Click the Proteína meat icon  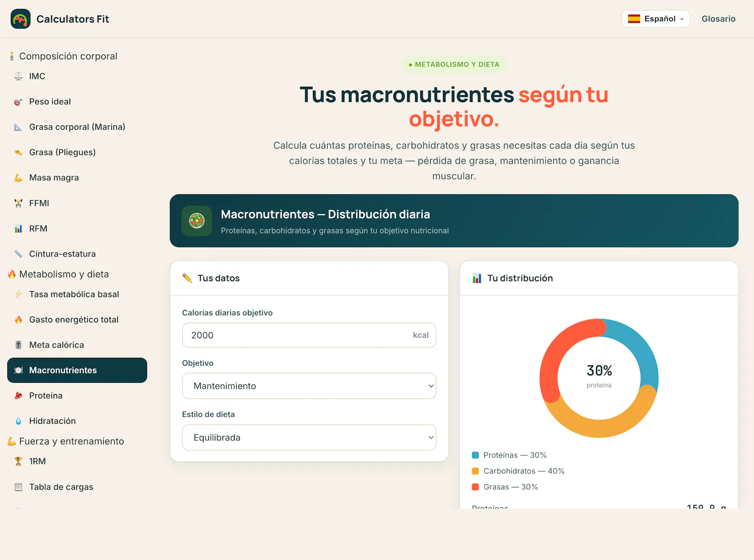pos(18,396)
